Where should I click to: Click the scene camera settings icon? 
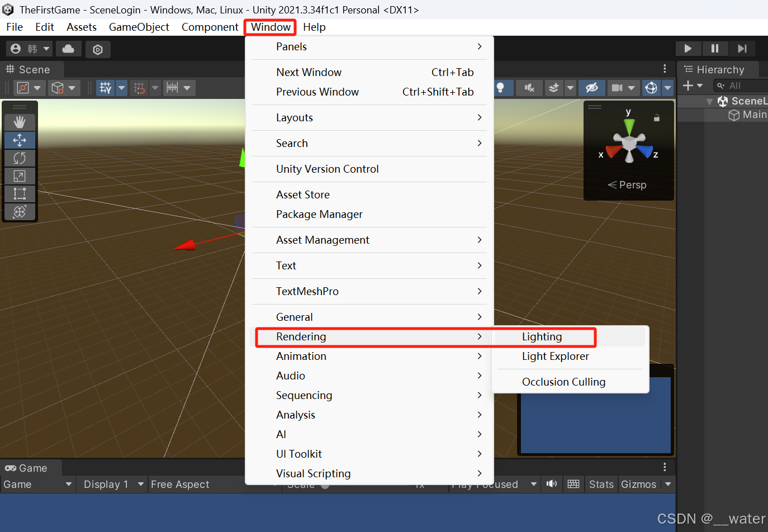(x=617, y=88)
